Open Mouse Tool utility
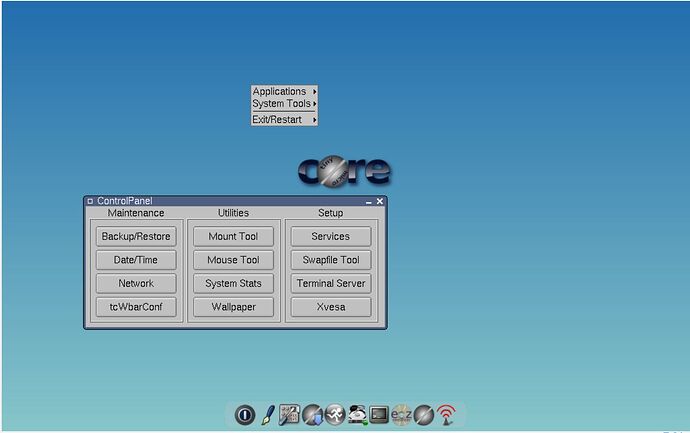Screen dimensions: 690x433 point(233,260)
